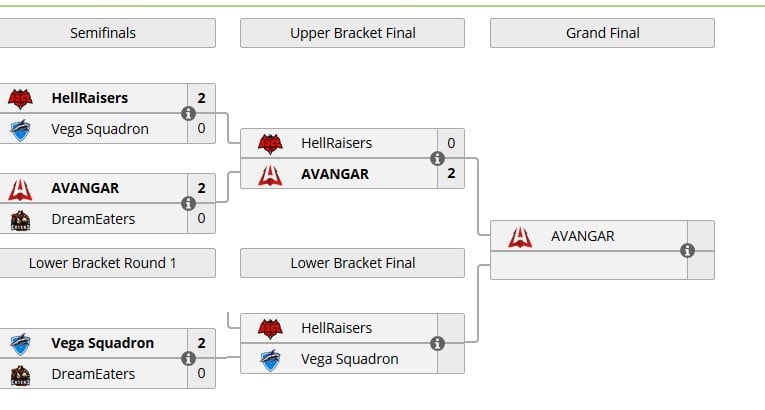The width and height of the screenshot is (765, 410).
Task: Open the AVANGAR team name in the Grand Final
Action: [583, 236]
